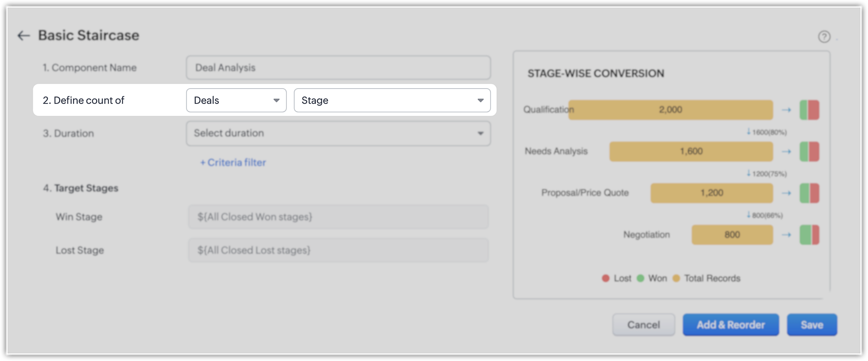
Task: Open the Select duration dropdown
Action: (x=338, y=133)
